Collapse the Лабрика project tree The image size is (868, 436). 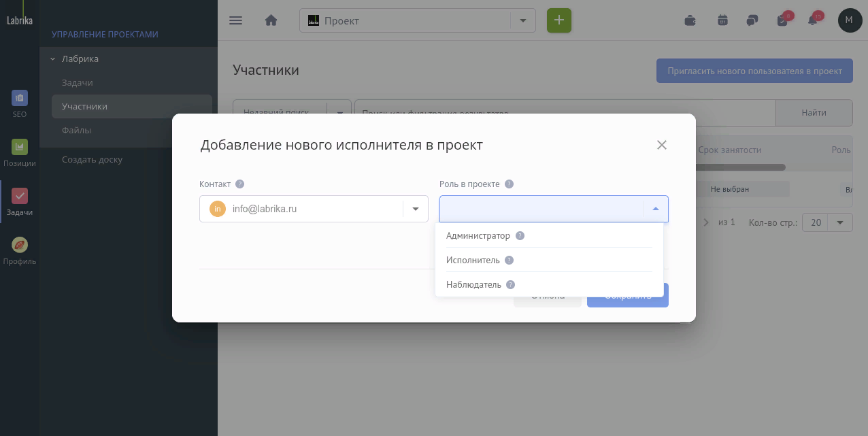coord(52,59)
